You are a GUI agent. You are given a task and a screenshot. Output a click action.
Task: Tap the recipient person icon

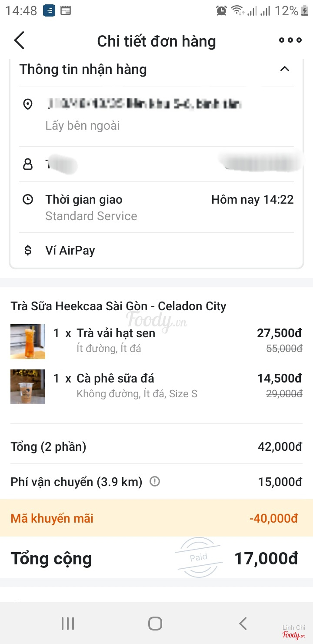coord(28,164)
